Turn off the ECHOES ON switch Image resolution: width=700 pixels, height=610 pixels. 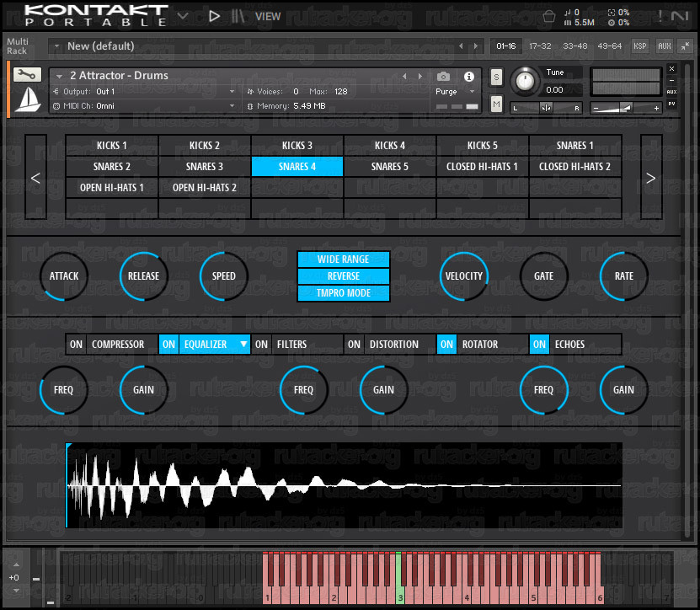539,345
